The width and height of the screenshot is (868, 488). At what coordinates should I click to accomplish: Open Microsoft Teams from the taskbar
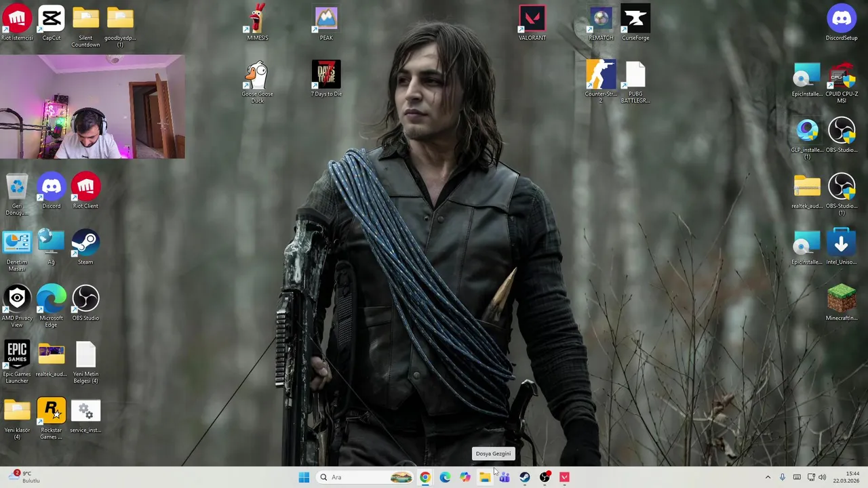tap(505, 477)
